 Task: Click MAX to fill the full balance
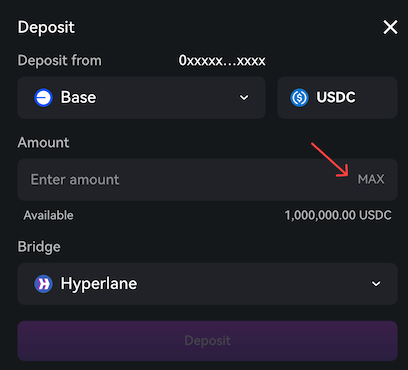(371, 179)
